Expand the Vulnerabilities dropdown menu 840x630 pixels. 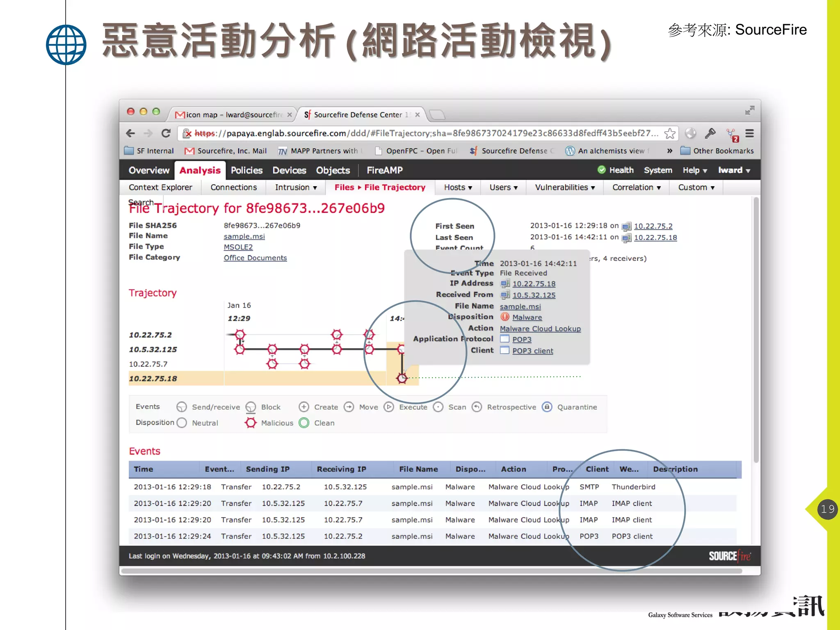(x=565, y=187)
